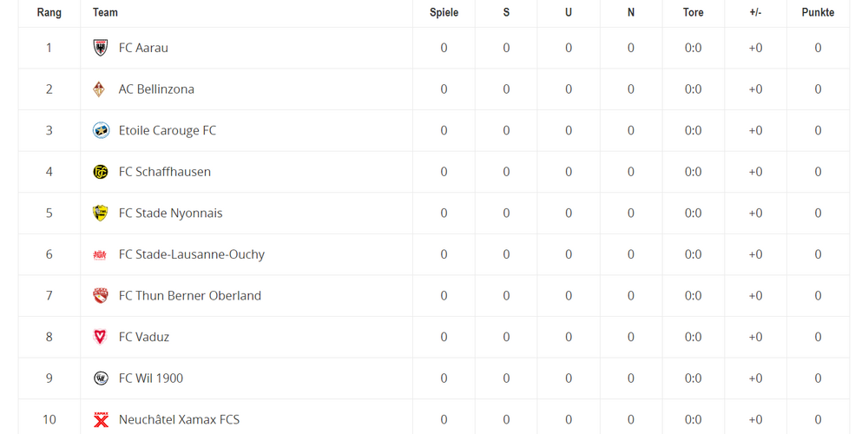The image size is (868, 434).
Task: Click the Etoile Carouge FC crest icon
Action: pyautogui.click(x=101, y=131)
